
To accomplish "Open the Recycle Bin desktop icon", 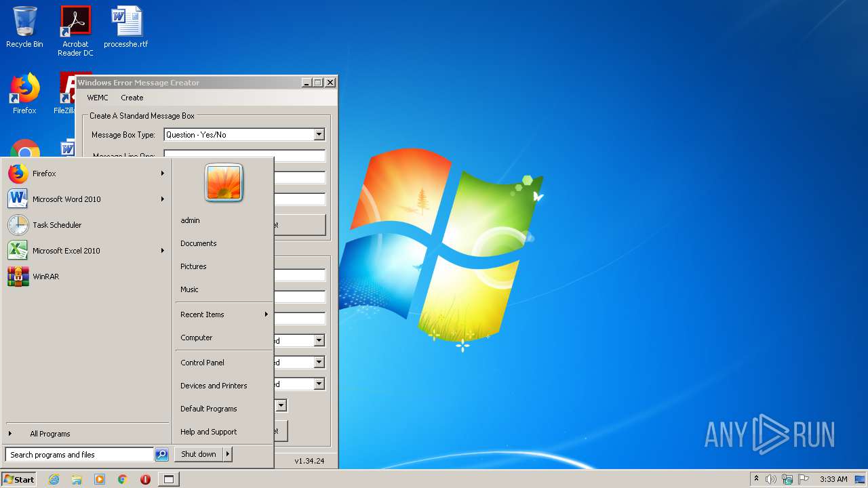I will pyautogui.click(x=24, y=27).
